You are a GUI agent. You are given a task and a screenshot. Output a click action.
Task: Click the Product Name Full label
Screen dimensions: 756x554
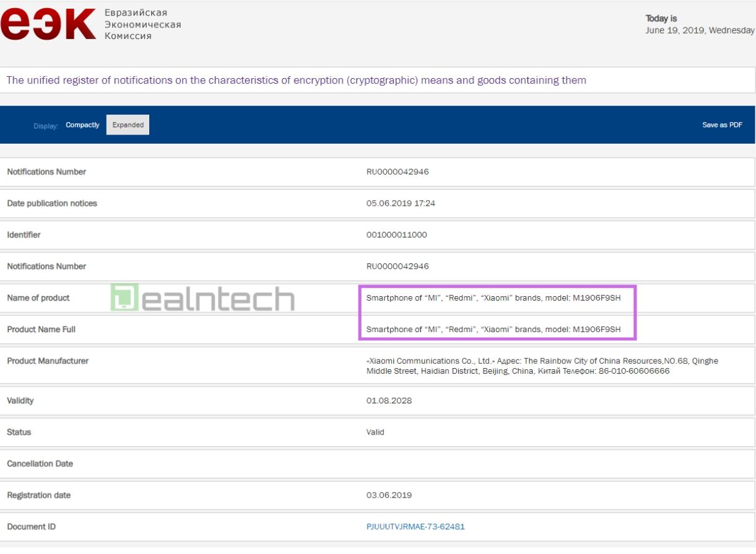click(x=41, y=330)
